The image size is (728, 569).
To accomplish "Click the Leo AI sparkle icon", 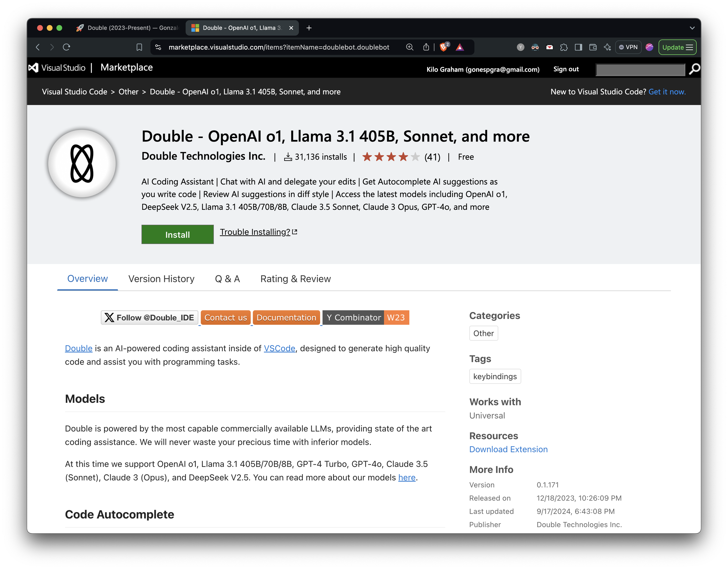I will coord(607,47).
